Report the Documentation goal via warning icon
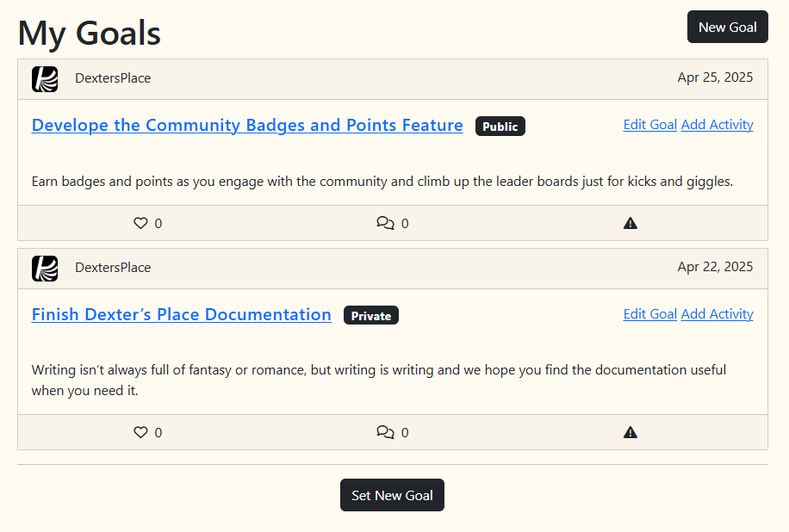The width and height of the screenshot is (789, 532). [630, 432]
